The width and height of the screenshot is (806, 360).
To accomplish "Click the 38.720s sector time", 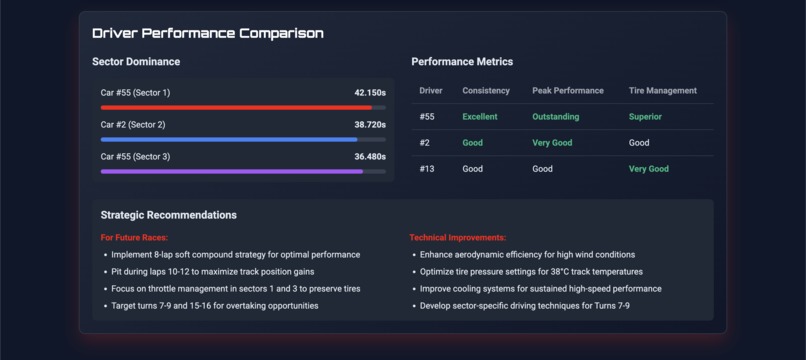I will (370, 125).
